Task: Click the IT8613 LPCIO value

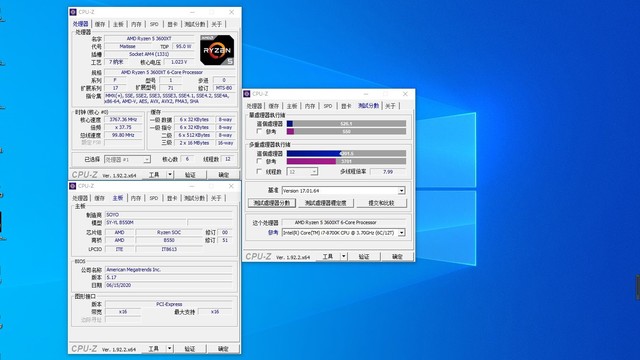Action: tap(169, 249)
